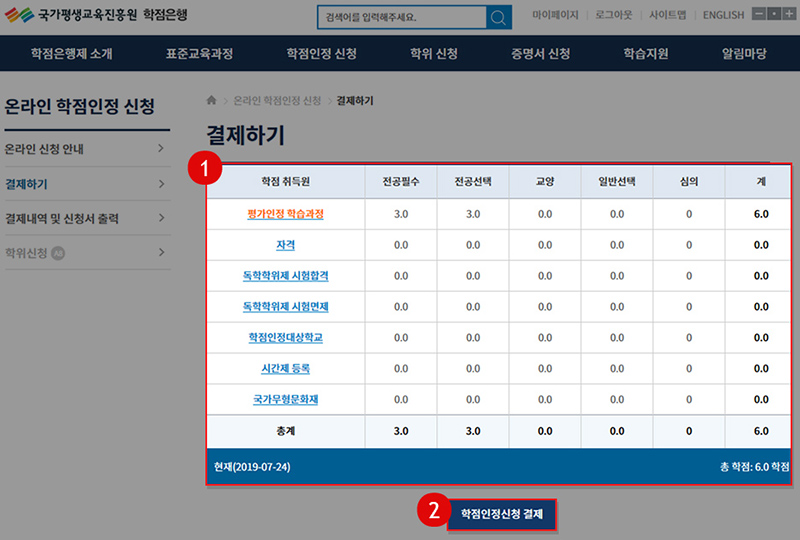Open the 학습지원 menu
800x540 pixels.
pyautogui.click(x=645, y=54)
